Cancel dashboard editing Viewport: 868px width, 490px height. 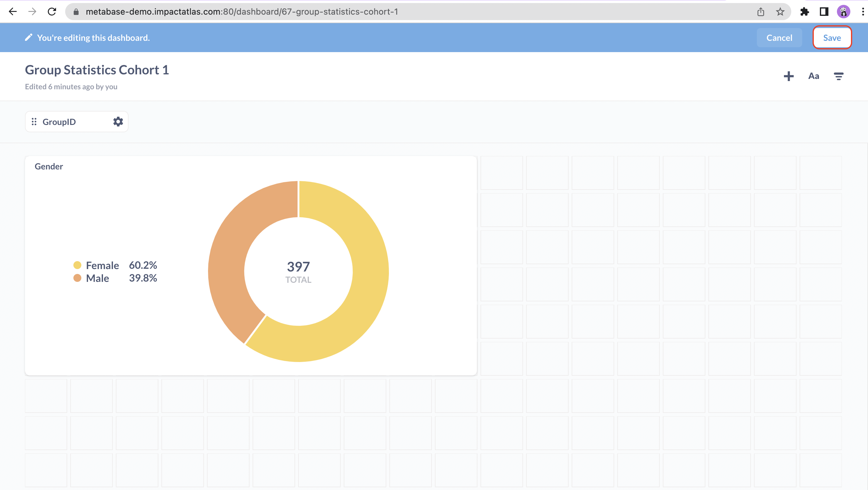[779, 38]
